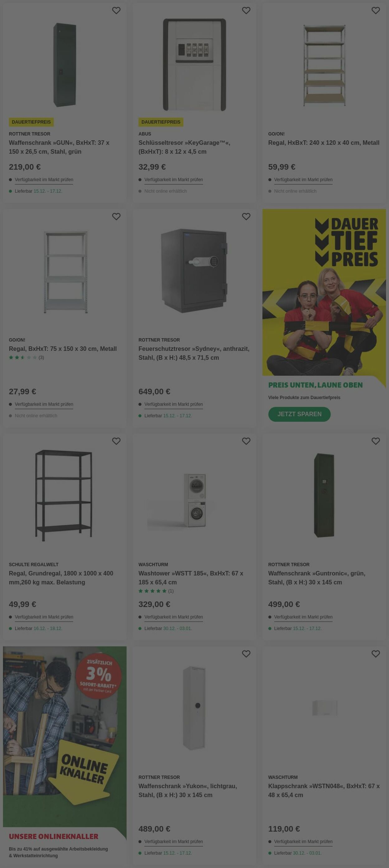This screenshot has height=868, width=389.
Task: Add Waffenschrank GUN to wishlist via heart
Action: [116, 11]
